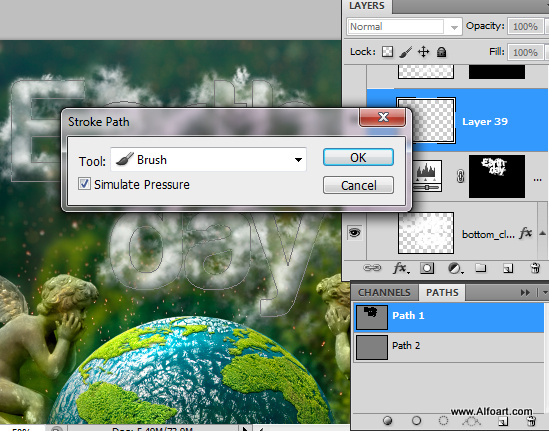Viewport: 549px width, 431px height.
Task: Click the mask link chain icon
Action: tap(460, 176)
